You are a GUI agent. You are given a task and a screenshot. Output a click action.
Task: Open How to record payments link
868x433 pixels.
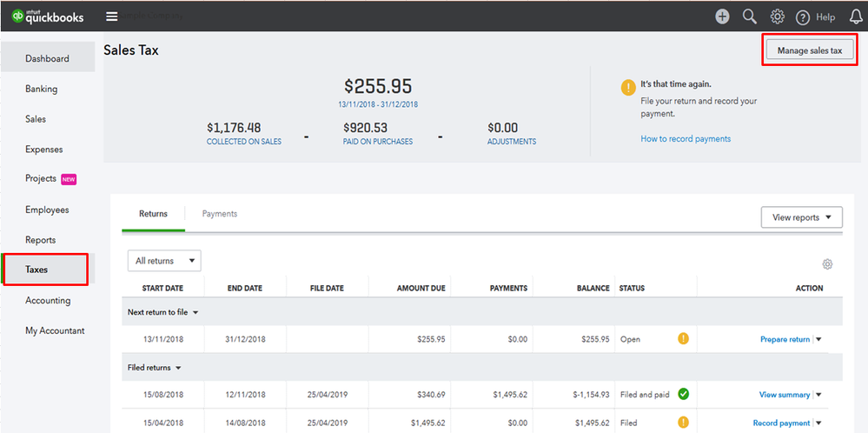686,139
